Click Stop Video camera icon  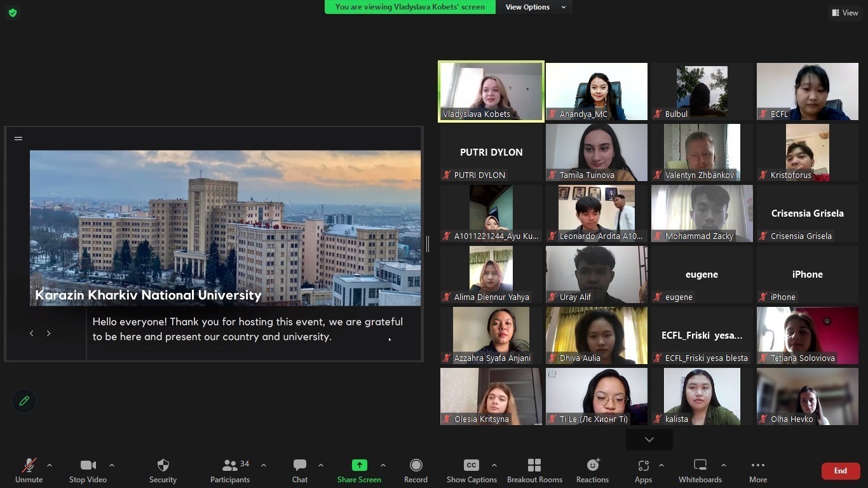coord(88,465)
